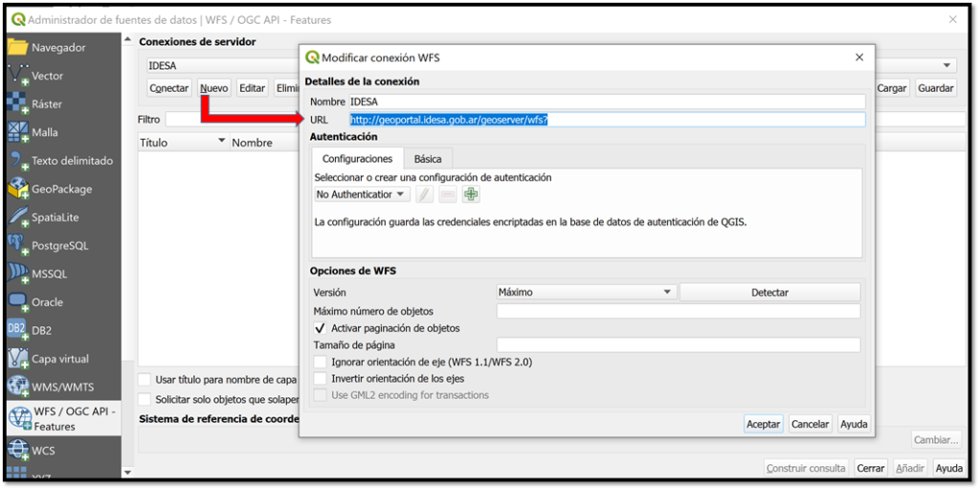
Task: Click the green plus add authentication icon
Action: tap(471, 194)
